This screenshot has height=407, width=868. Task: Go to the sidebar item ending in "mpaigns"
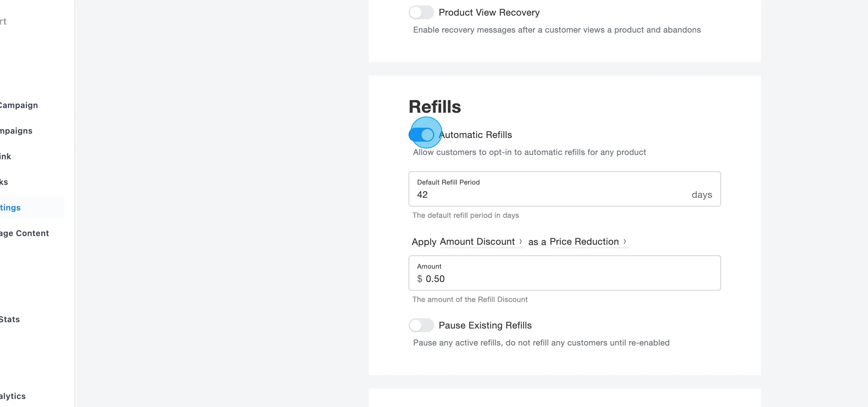pyautogui.click(x=16, y=131)
